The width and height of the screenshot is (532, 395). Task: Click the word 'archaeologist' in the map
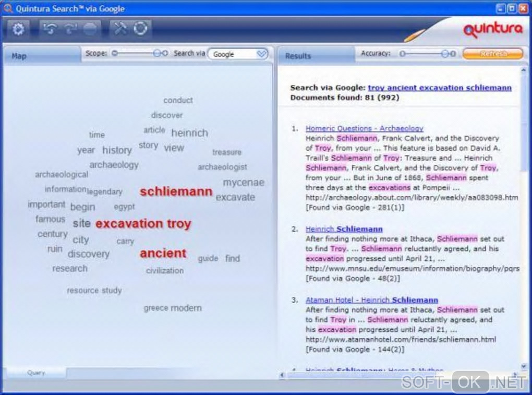pyautogui.click(x=222, y=167)
